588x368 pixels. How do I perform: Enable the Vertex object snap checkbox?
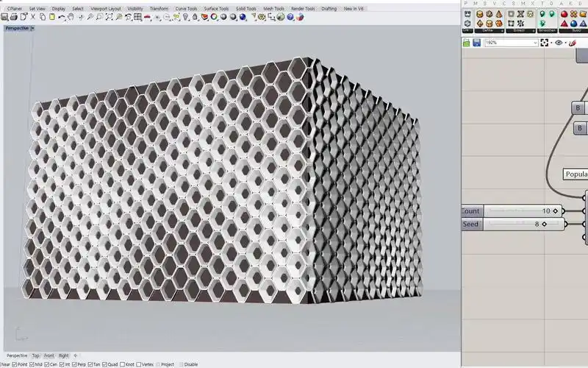[138, 364]
